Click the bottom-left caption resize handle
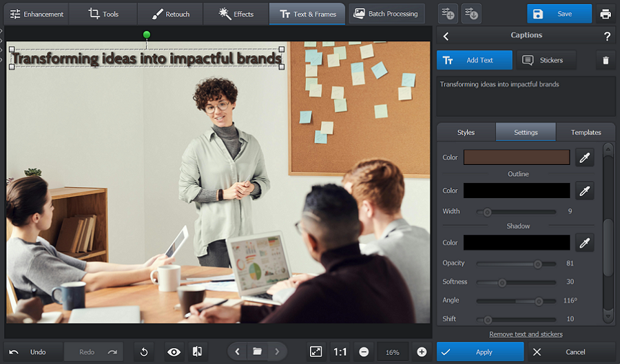The image size is (620, 364). [12, 67]
